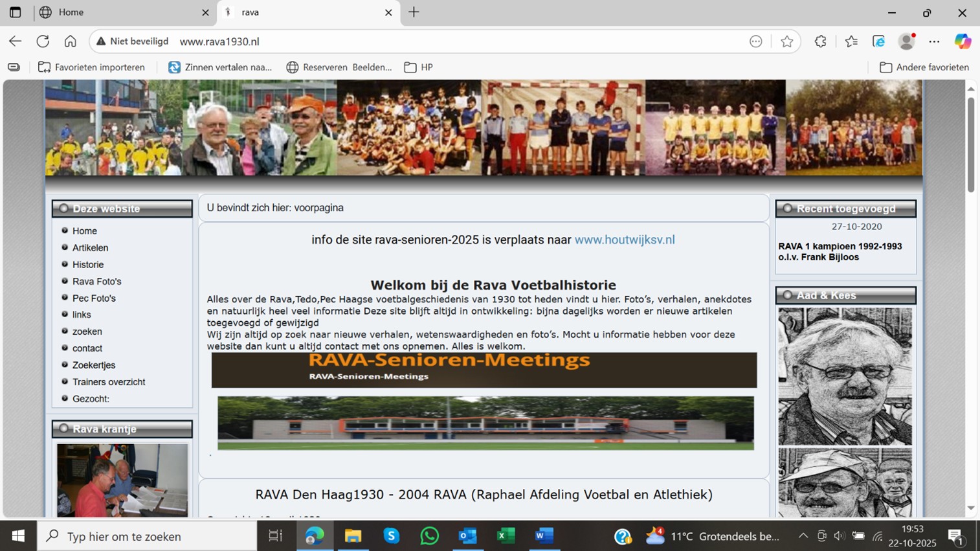This screenshot has height=551, width=980.
Task: Launch WhatsApp from the taskbar
Action: (429, 536)
